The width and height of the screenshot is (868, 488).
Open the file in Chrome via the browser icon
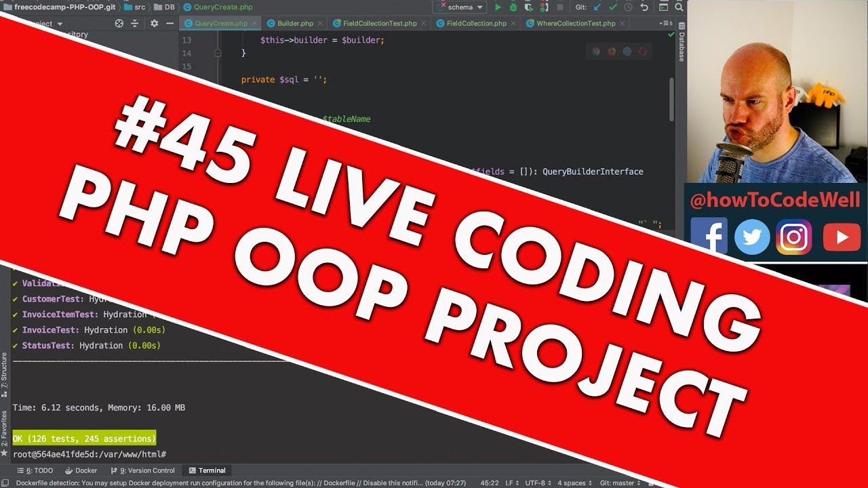[596, 51]
